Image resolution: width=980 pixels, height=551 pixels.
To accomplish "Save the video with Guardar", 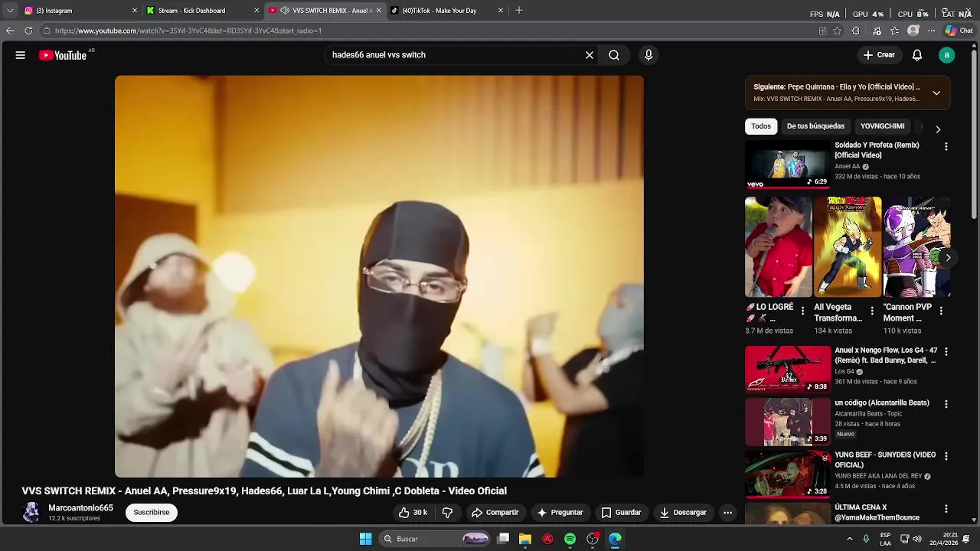I will pyautogui.click(x=621, y=513).
